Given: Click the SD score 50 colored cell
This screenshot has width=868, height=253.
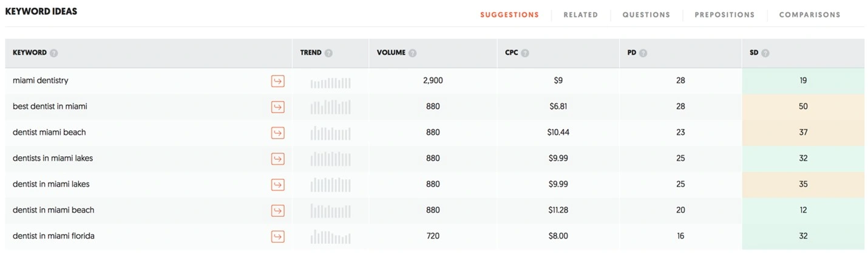Looking at the screenshot, I should 802,106.
